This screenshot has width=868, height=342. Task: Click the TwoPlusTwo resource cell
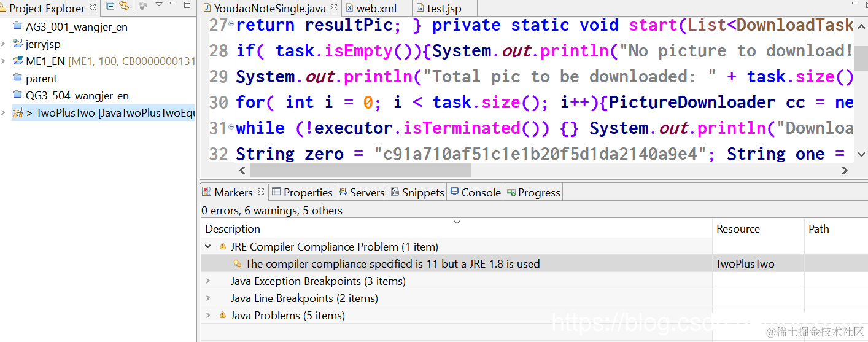tap(745, 264)
